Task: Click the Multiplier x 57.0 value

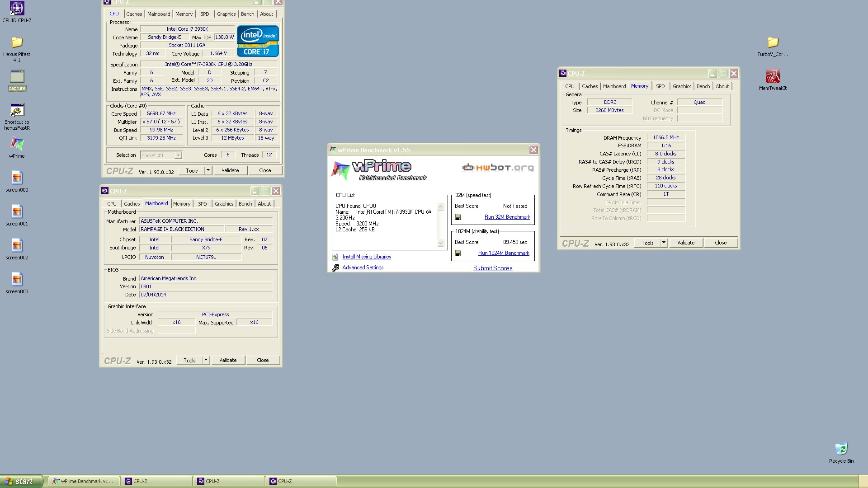Action: coord(161,122)
